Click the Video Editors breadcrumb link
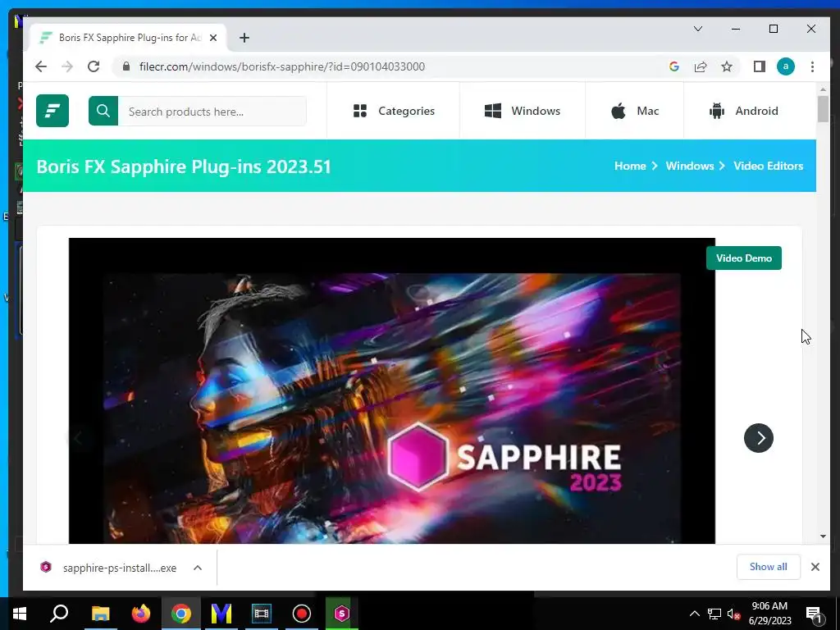Screen dimensions: 840x630 pyautogui.click(x=768, y=166)
